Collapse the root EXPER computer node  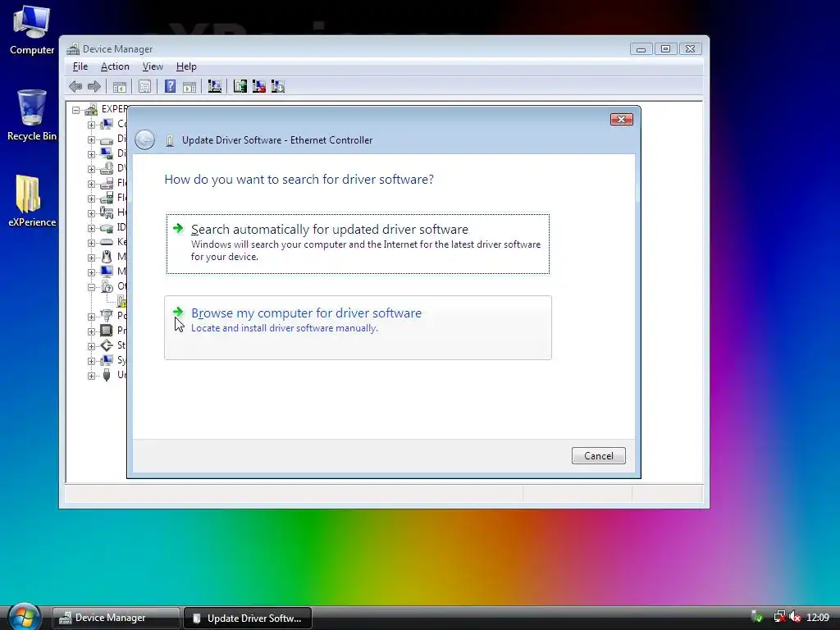coord(76,110)
